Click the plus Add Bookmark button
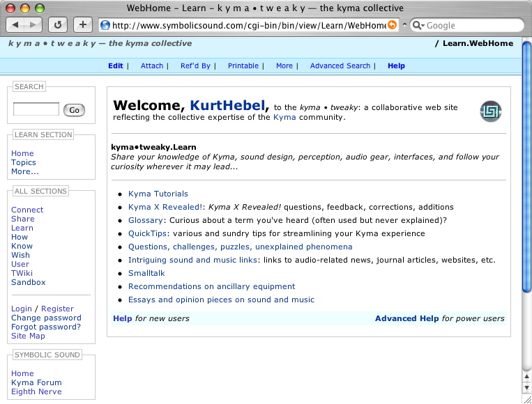Viewport: 532px width, 404px height. [83, 25]
